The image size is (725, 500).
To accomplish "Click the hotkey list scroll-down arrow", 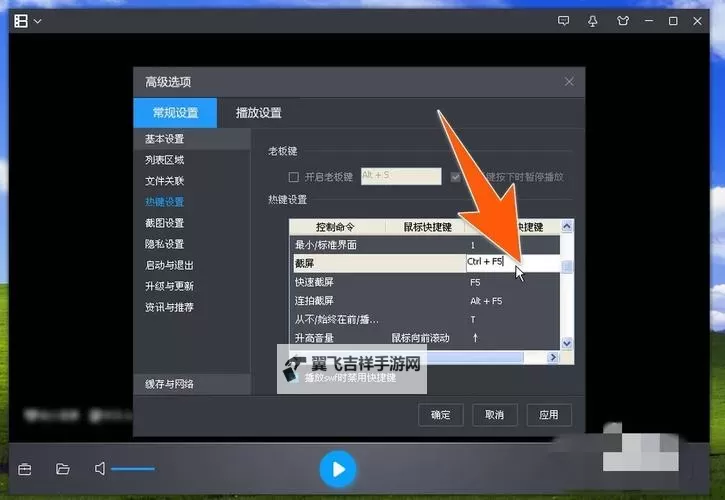I will pyautogui.click(x=567, y=343).
